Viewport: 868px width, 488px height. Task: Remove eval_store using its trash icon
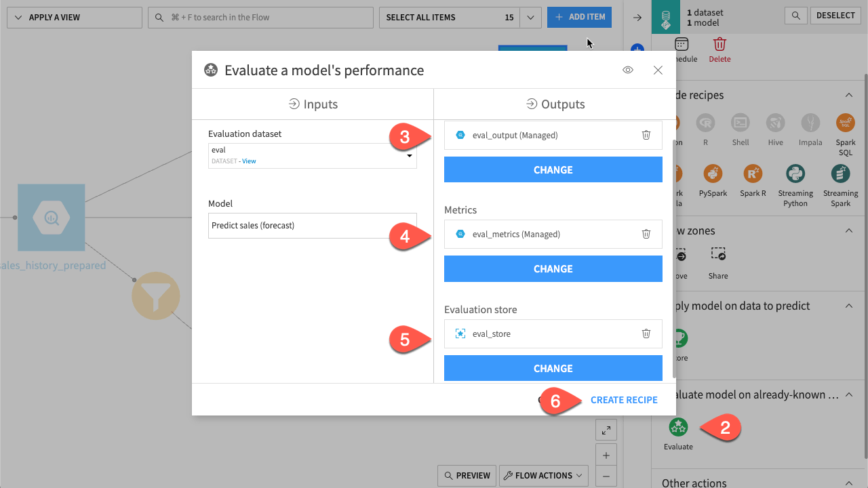point(646,333)
